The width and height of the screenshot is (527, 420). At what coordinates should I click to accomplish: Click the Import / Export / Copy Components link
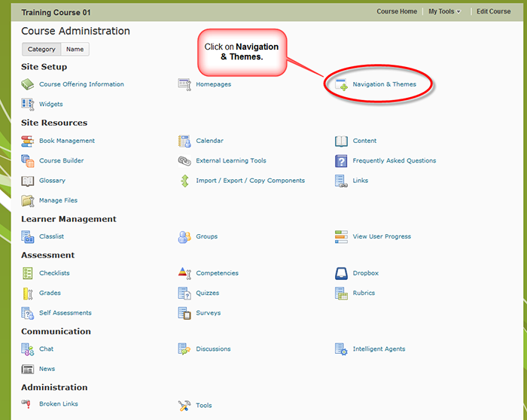pos(250,181)
